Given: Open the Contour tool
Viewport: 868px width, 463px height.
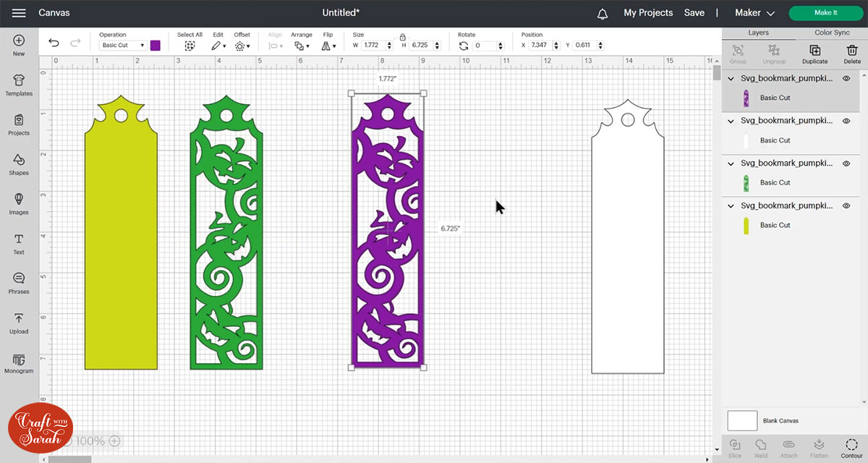Looking at the screenshot, I should point(851,447).
